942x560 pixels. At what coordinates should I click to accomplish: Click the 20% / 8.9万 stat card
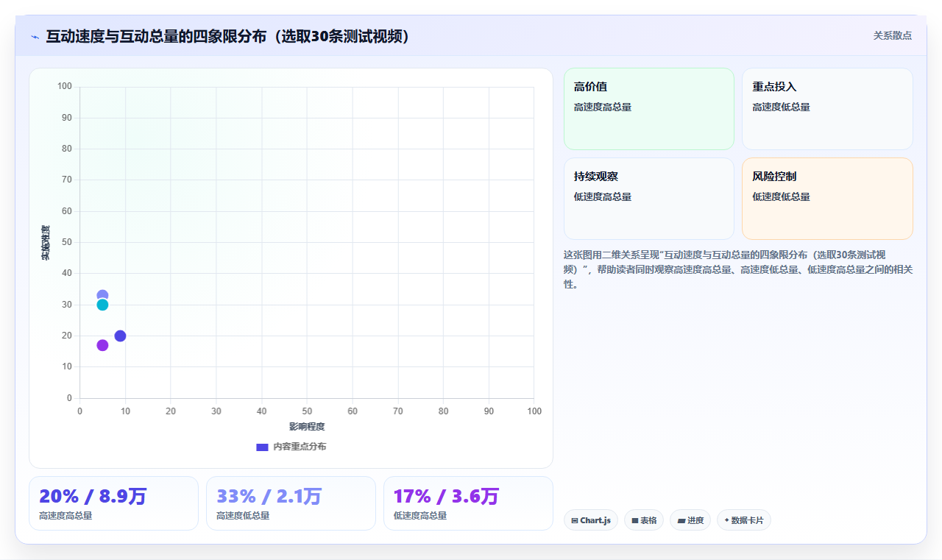point(113,503)
